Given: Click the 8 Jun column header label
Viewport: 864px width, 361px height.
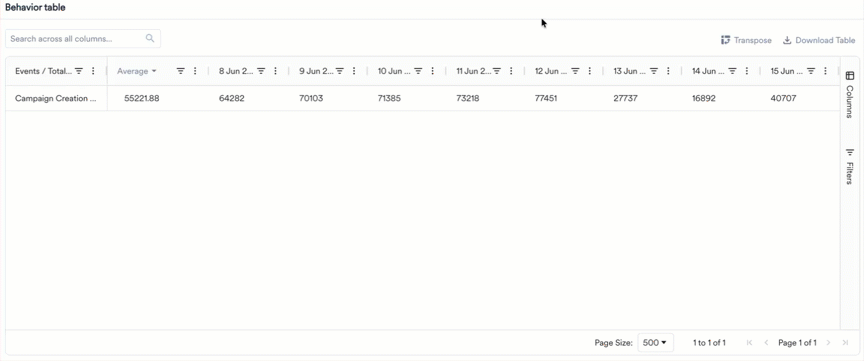Looking at the screenshot, I should click(x=236, y=71).
